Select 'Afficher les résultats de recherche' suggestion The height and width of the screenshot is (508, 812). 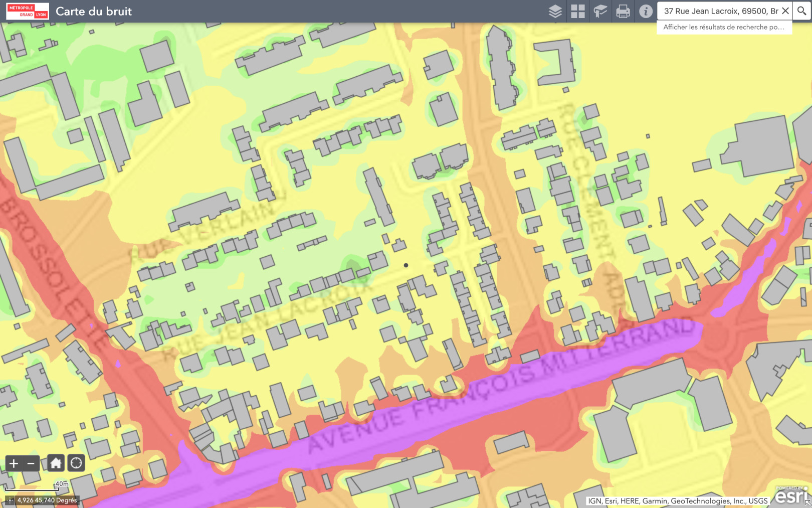pyautogui.click(x=724, y=27)
